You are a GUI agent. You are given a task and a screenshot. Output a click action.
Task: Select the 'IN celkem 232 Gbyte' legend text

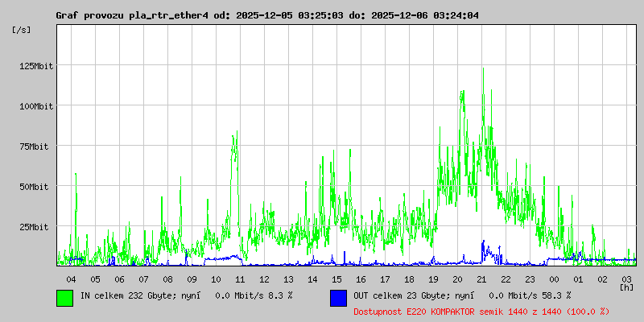tap(127, 295)
